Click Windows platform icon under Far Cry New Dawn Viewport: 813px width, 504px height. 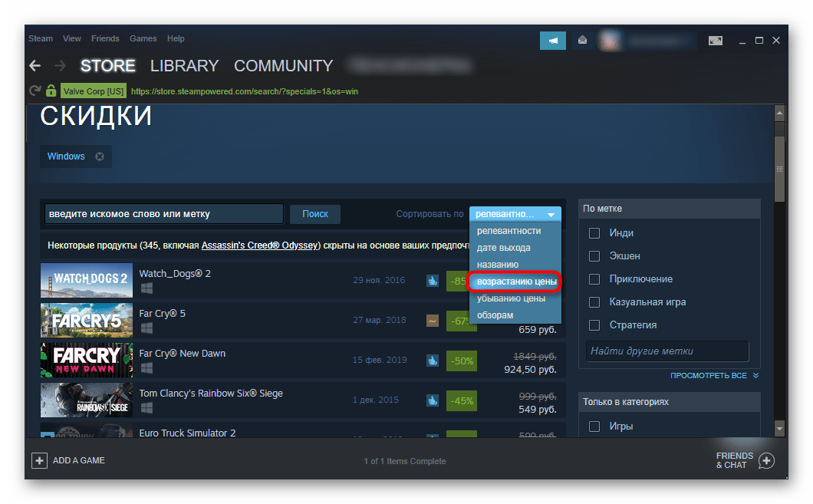pos(146,368)
